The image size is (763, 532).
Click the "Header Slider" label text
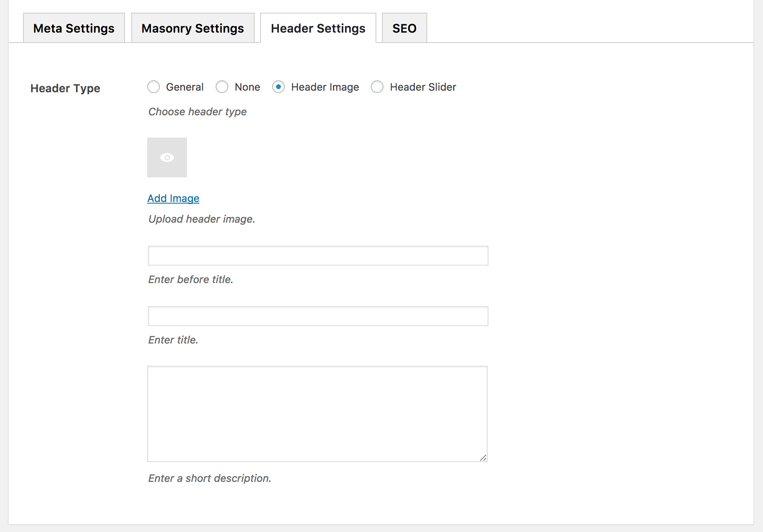[423, 87]
